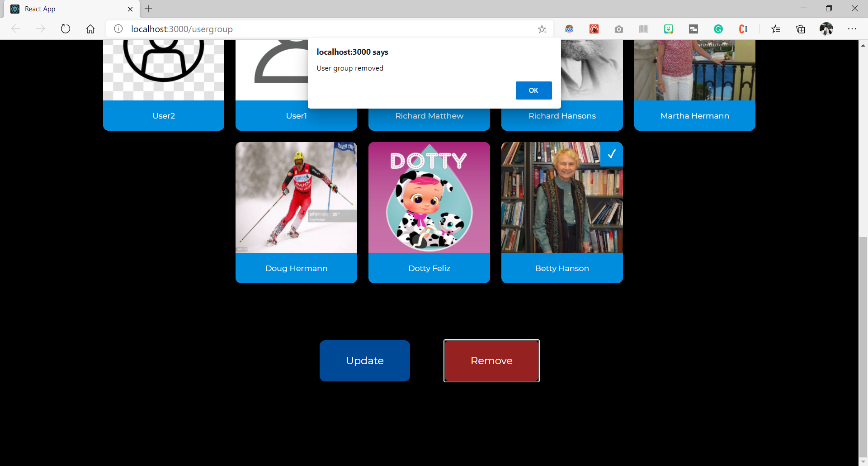Open the orange C extension icon
Image resolution: width=868 pixels, height=466 pixels.
tap(743, 29)
